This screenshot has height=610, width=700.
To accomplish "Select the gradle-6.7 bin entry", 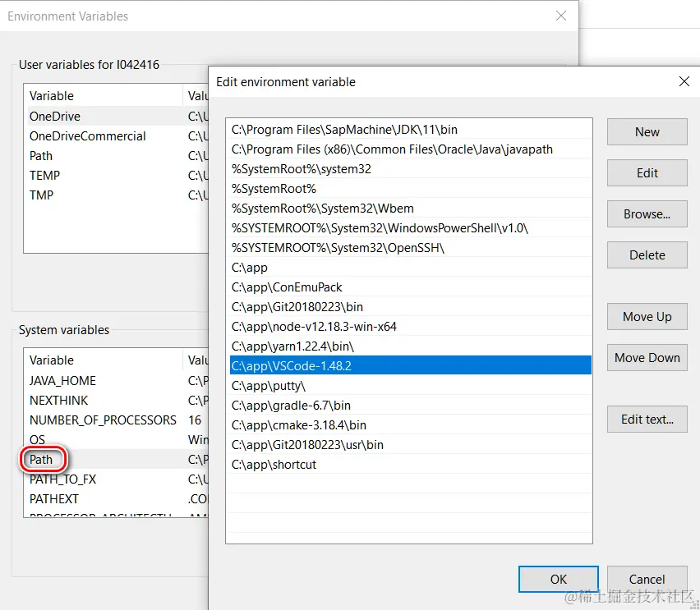I will 410,406.
